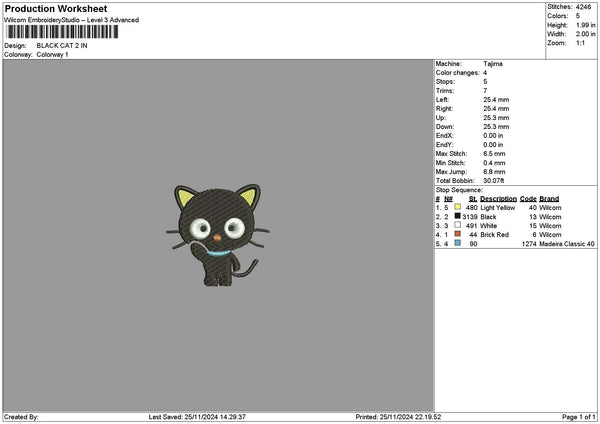The width and height of the screenshot is (600, 424).
Task: Click the Width value '2.00 in'
Action: [585, 34]
